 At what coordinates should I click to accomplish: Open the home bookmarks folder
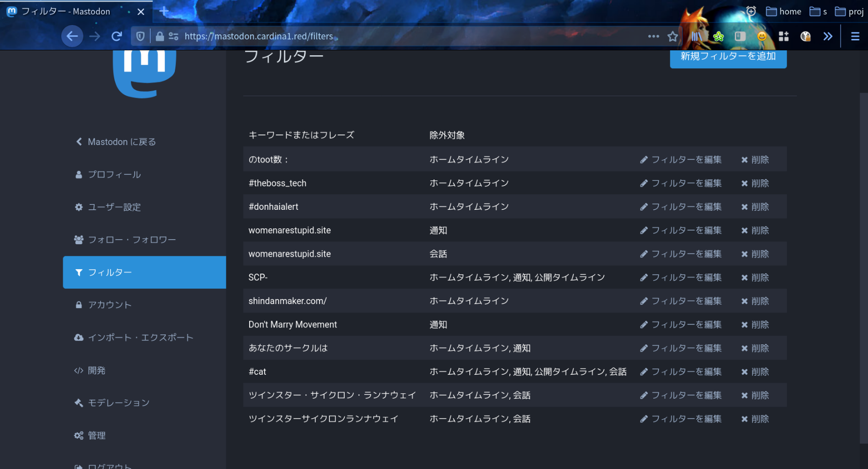point(784,11)
